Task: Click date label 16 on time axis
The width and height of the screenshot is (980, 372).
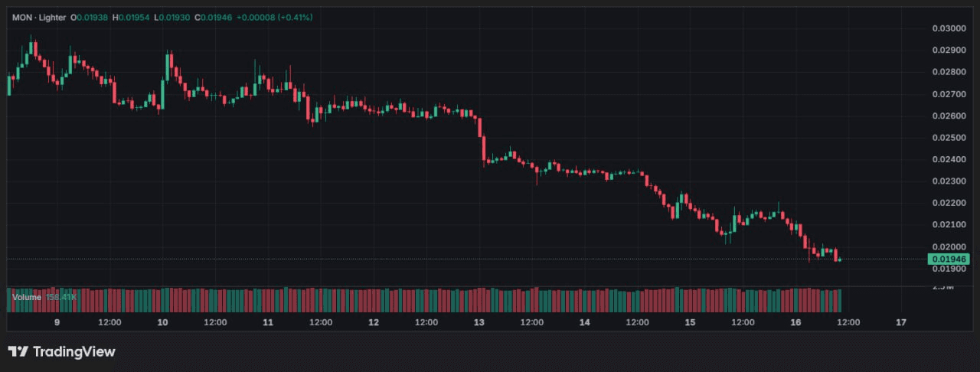Action: coord(795,322)
